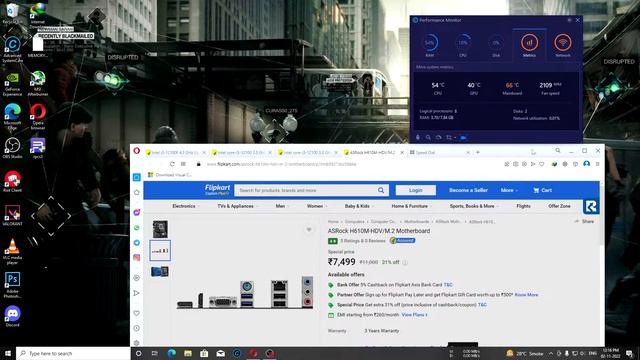
Task: Select the first motherboard product thumbnail
Action: click(160, 229)
